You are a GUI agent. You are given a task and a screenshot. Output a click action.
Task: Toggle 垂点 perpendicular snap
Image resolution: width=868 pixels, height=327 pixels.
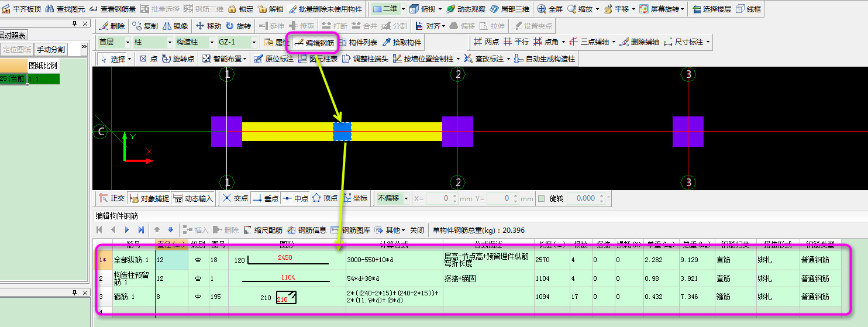point(265,198)
